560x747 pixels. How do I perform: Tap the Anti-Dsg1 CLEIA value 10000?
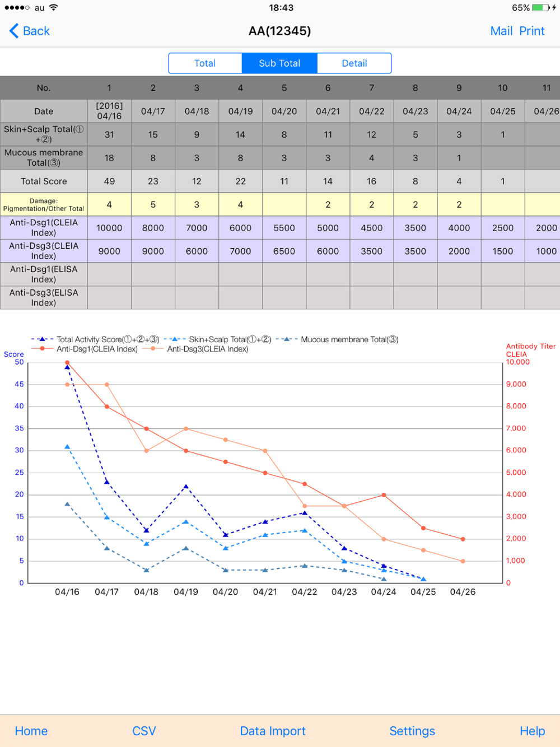point(109,228)
